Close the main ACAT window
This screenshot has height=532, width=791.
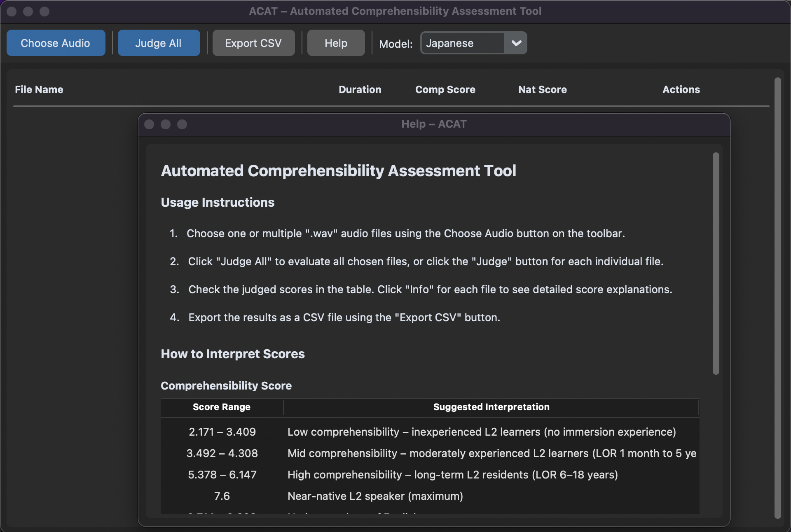click(x=12, y=11)
